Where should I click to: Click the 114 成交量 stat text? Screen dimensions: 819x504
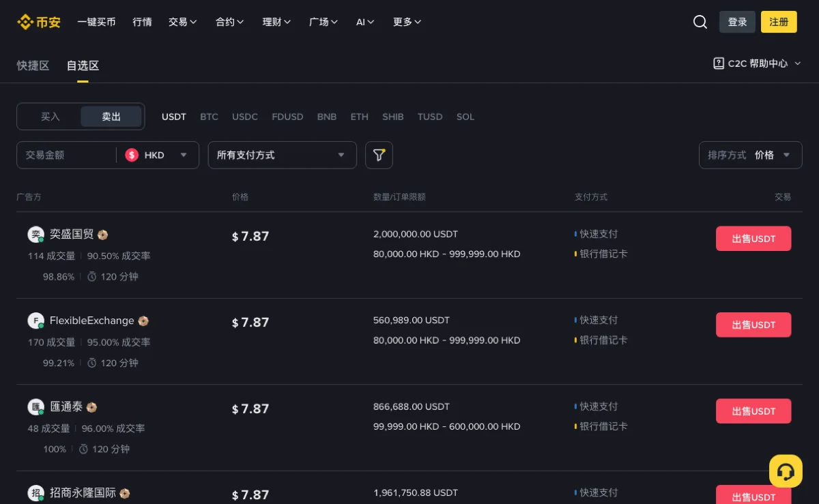(52, 256)
